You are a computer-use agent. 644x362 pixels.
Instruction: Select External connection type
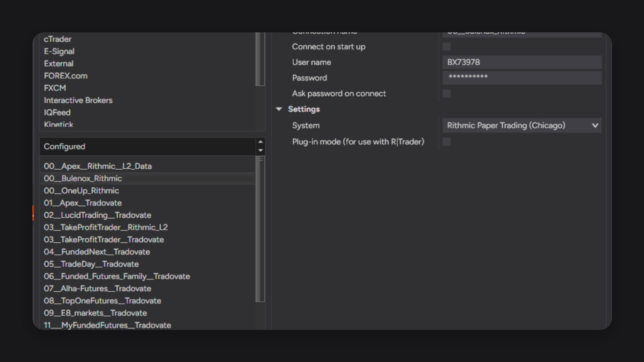click(x=59, y=64)
